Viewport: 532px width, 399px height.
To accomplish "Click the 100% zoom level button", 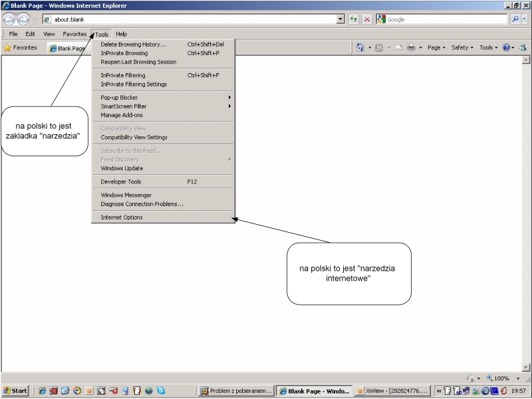I will pyautogui.click(x=498, y=378).
